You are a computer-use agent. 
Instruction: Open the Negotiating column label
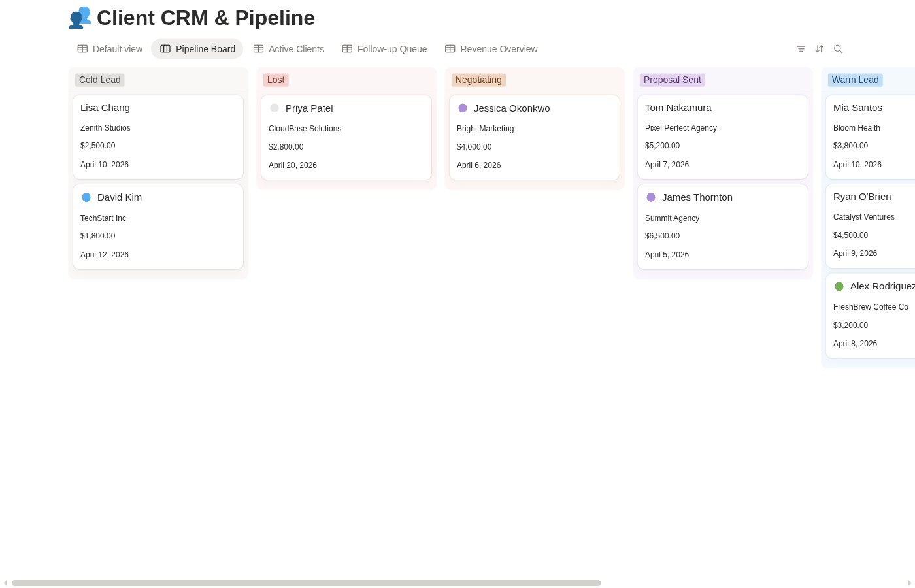tap(478, 80)
